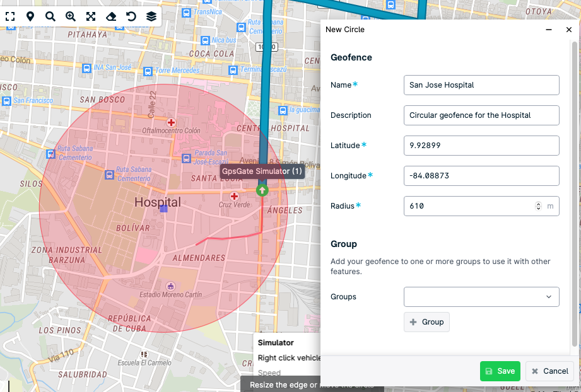Click the green GpsGate Simulator vehicle marker
The height and width of the screenshot is (392, 581).
pos(262,190)
